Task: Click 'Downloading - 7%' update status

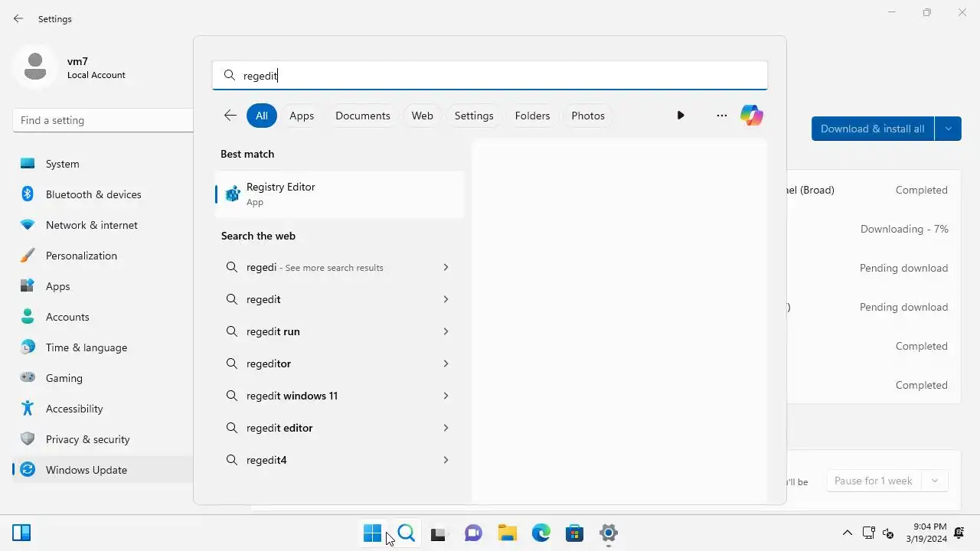Action: pyautogui.click(x=904, y=229)
